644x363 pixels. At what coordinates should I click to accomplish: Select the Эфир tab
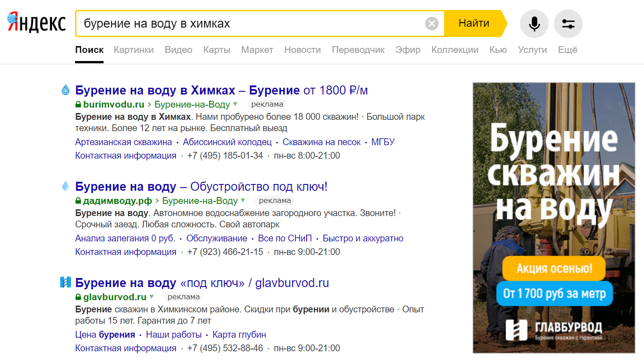[408, 50]
